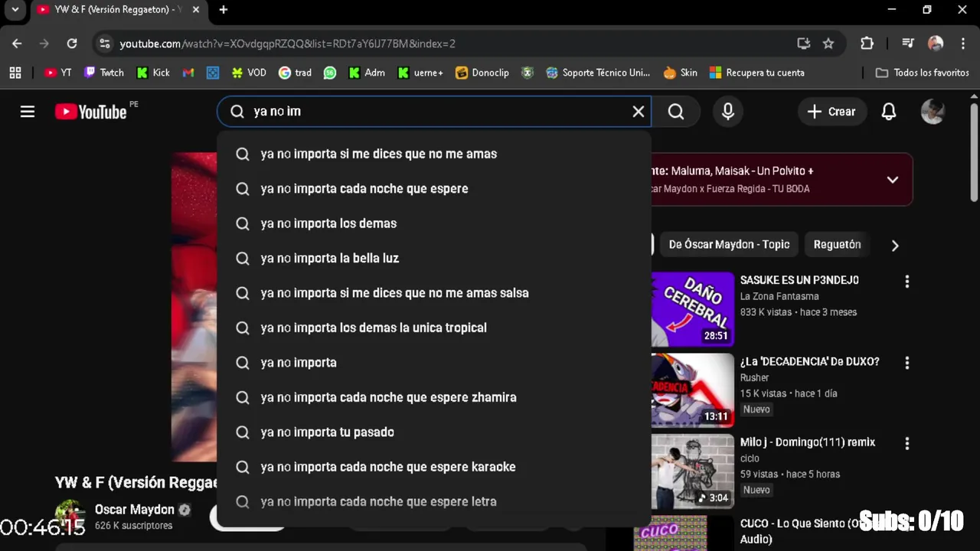Open the Milo j - Domingo(111) remix thumbnail
Screen dimensions: 980x551
(x=693, y=471)
